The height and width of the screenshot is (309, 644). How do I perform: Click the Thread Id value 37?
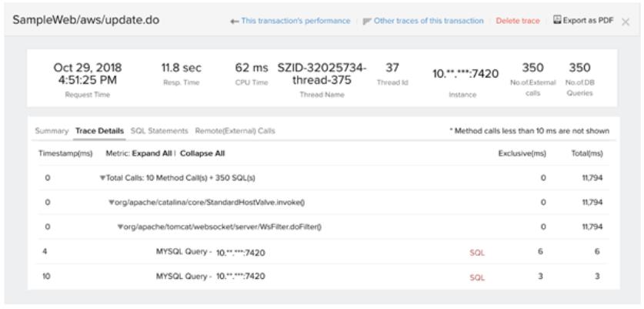(x=392, y=67)
